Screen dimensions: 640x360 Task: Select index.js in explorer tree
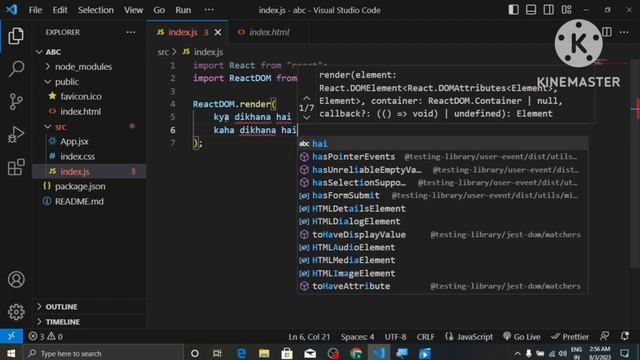tap(89, 171)
